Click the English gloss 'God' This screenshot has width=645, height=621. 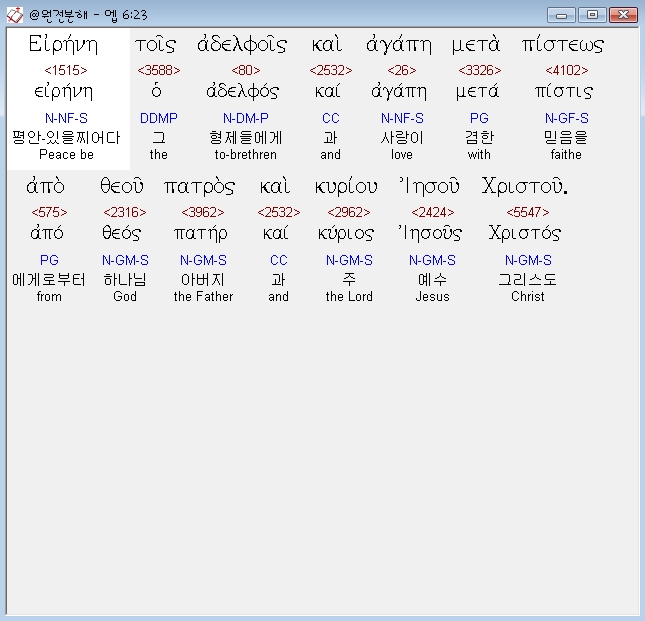tap(125, 297)
